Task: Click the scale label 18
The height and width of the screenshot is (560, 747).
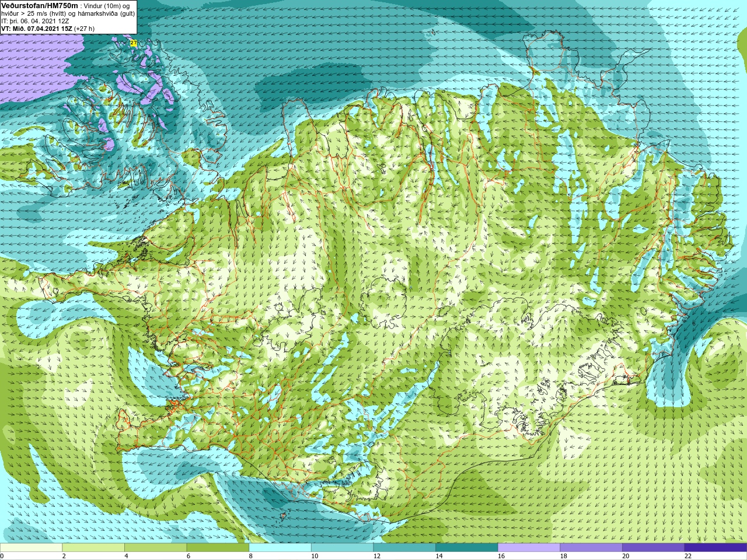Action: point(563,556)
